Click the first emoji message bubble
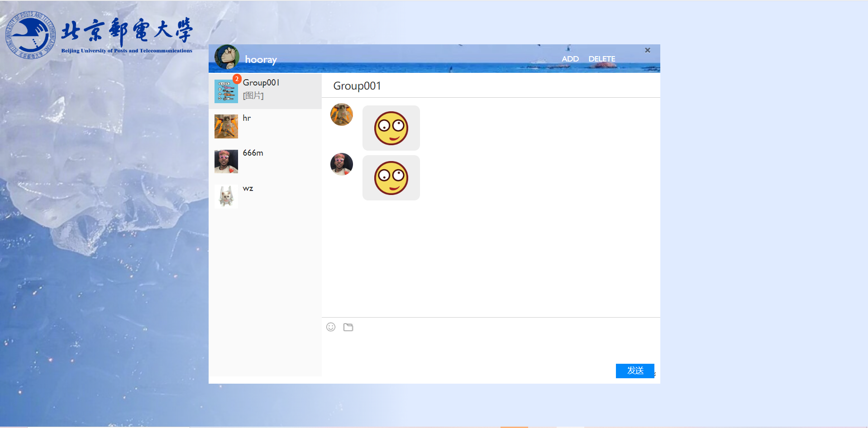Viewport: 868px width, 428px height. (391, 128)
